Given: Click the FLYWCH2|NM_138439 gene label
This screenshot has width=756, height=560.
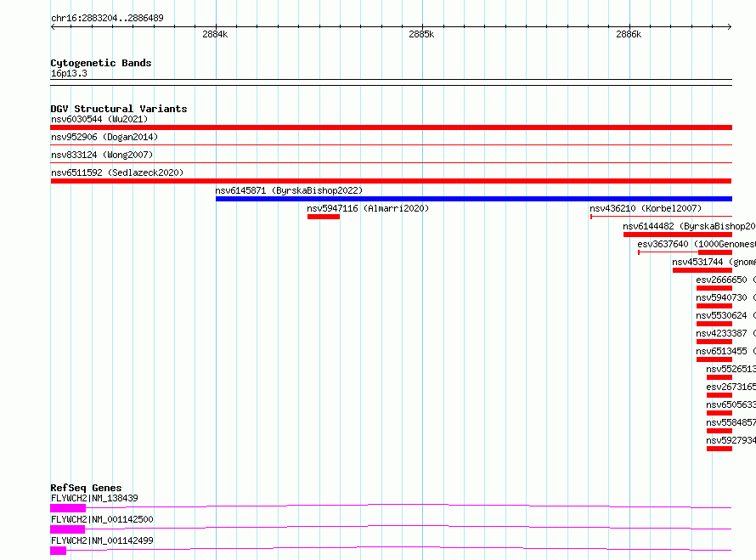Looking at the screenshot, I should coord(94,498).
